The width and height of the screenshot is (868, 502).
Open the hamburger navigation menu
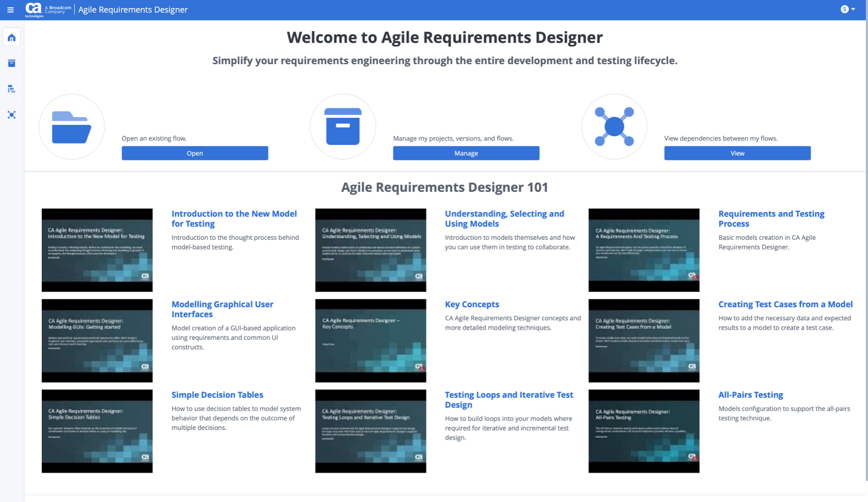10,9
